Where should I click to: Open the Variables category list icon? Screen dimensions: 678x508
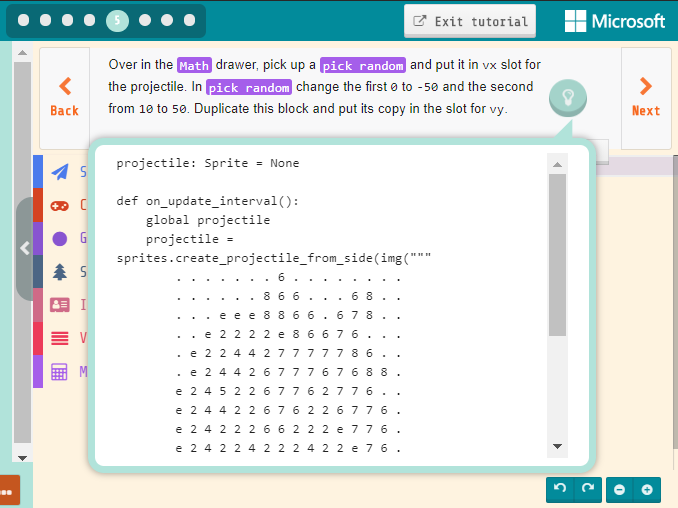tap(60, 338)
